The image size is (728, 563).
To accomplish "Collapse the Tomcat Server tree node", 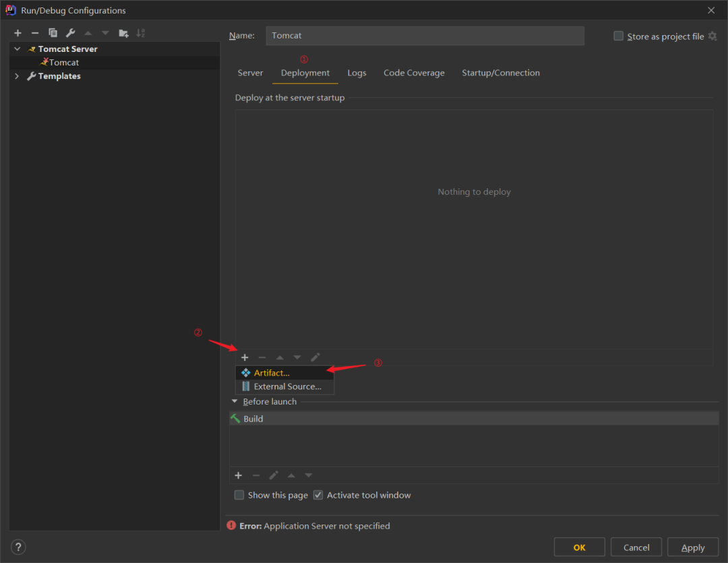I will click(17, 49).
